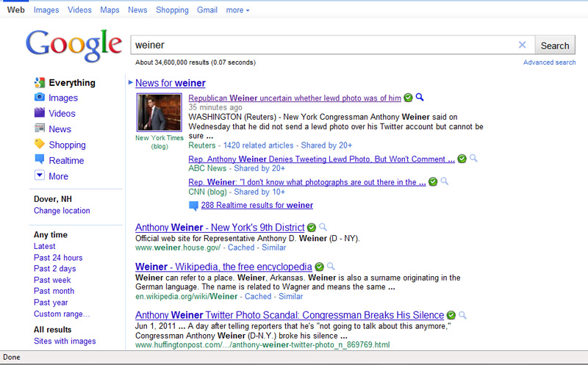Viewport: 588px width, 365px height.
Task: Open Cached link for weiner.house.gov
Action: coord(241,247)
